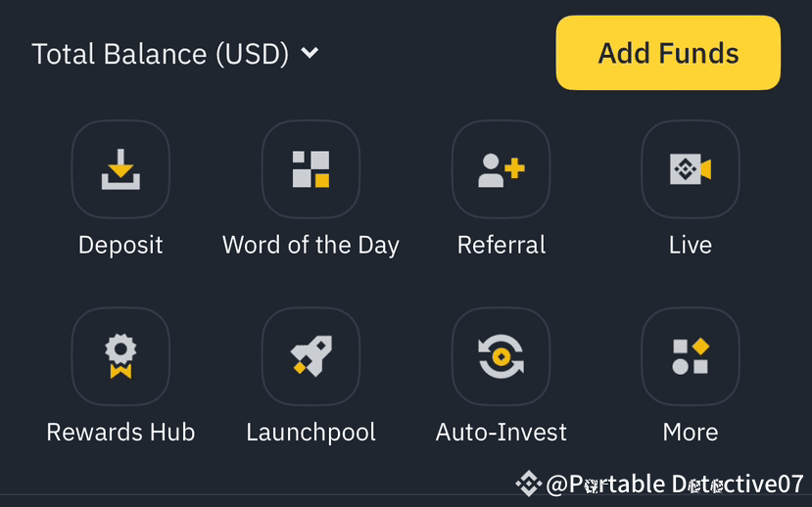Open the Referral person-plus icon
The image size is (812, 507).
coord(501,169)
